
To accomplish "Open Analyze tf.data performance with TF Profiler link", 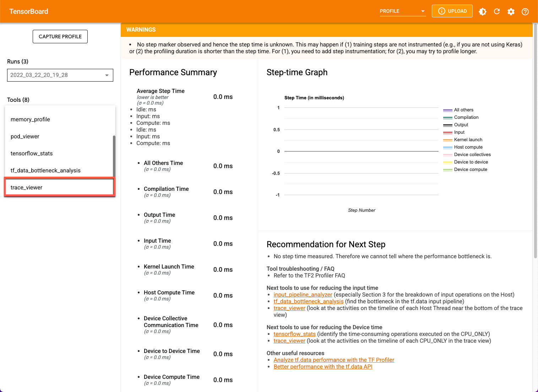I will click(334, 360).
